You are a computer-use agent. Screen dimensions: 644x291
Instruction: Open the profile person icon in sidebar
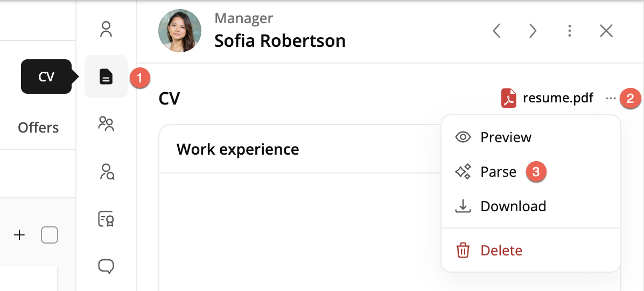[x=106, y=30]
